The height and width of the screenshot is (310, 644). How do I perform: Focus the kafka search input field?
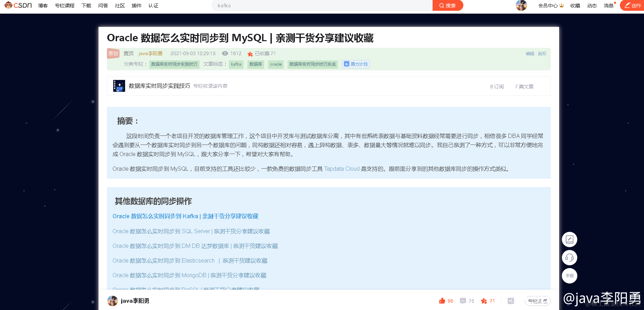[322, 6]
